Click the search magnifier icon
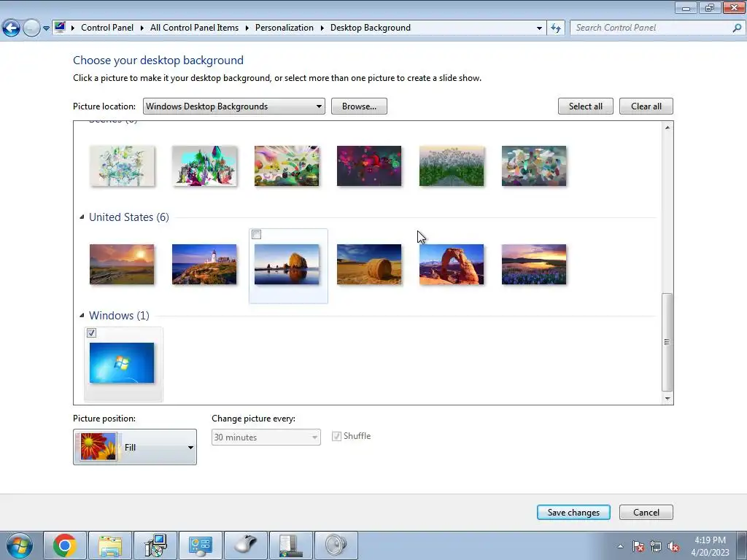Screen dimensions: 747x560 pos(737,28)
